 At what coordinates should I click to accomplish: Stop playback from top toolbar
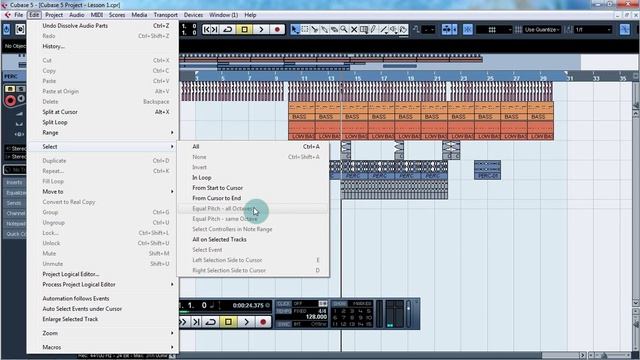(x=244, y=29)
